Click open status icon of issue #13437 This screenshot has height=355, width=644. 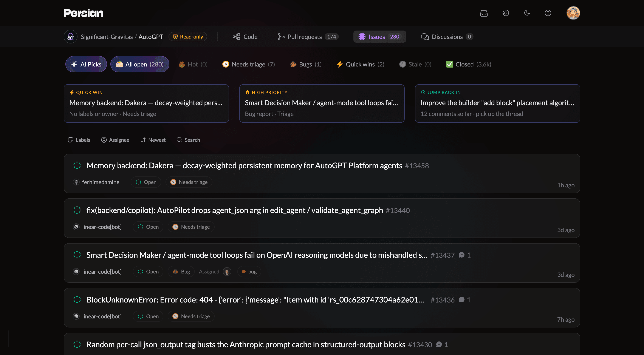tap(77, 255)
